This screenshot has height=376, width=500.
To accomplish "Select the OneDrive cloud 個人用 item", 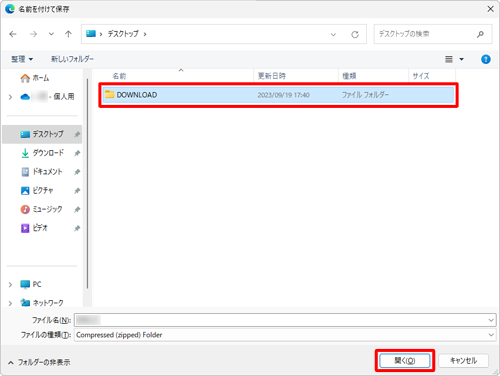I will pos(47,97).
